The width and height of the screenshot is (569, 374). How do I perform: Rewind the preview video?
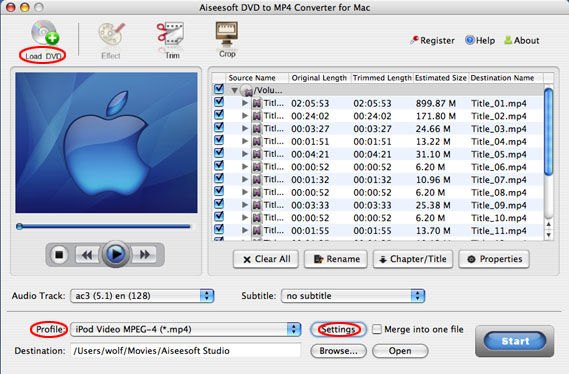pyautogui.click(x=87, y=255)
